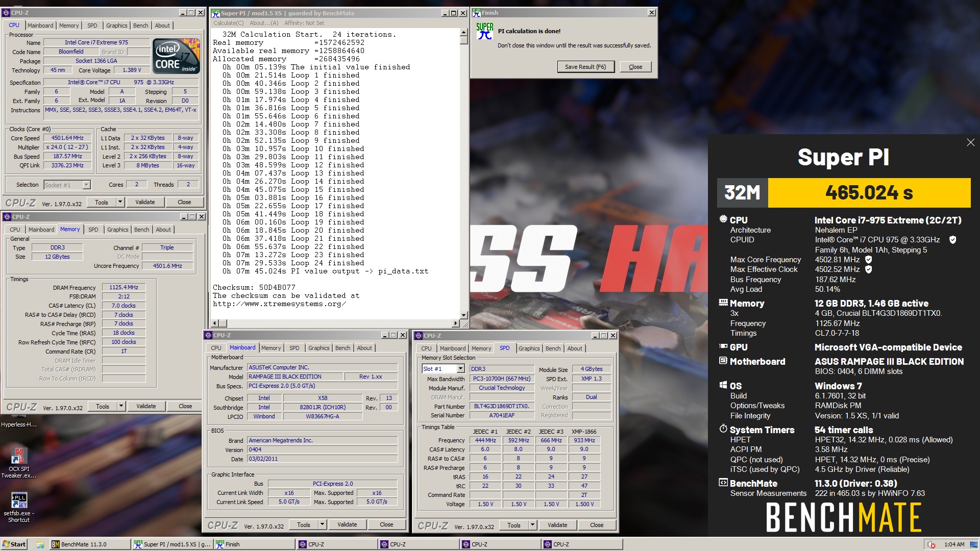Open About...(A) menu in Super PI
The height and width of the screenshot is (551, 980).
click(x=264, y=23)
